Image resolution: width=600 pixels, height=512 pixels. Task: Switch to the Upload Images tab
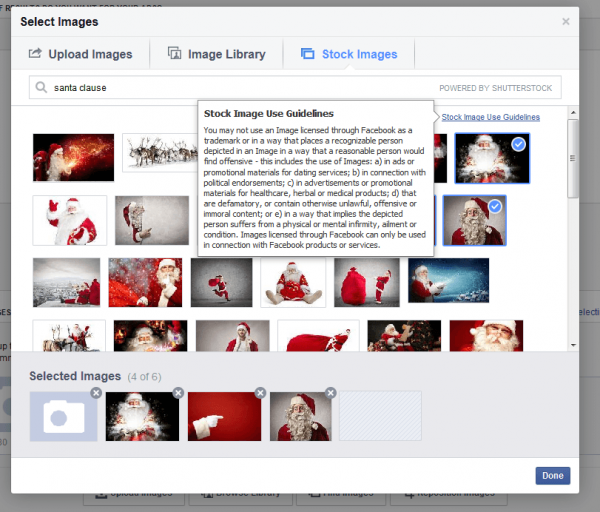[x=80, y=54]
